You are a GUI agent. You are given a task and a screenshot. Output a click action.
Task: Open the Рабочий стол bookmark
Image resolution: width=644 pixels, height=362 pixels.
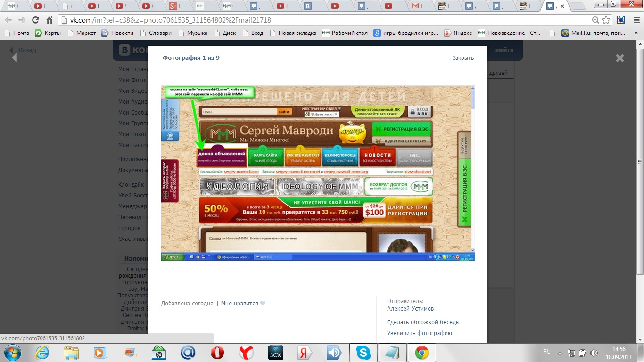click(x=345, y=33)
